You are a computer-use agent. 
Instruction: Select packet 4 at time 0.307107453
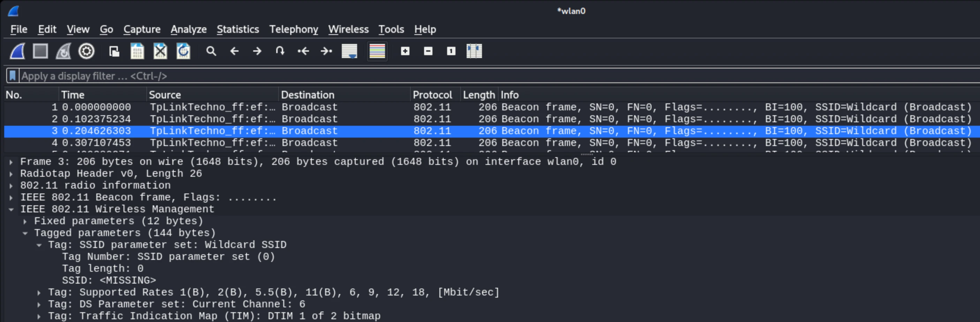click(x=491, y=143)
